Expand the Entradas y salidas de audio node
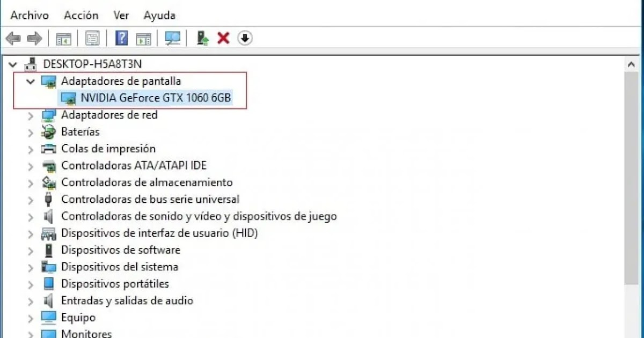The height and width of the screenshot is (338, 644). pyautogui.click(x=31, y=300)
